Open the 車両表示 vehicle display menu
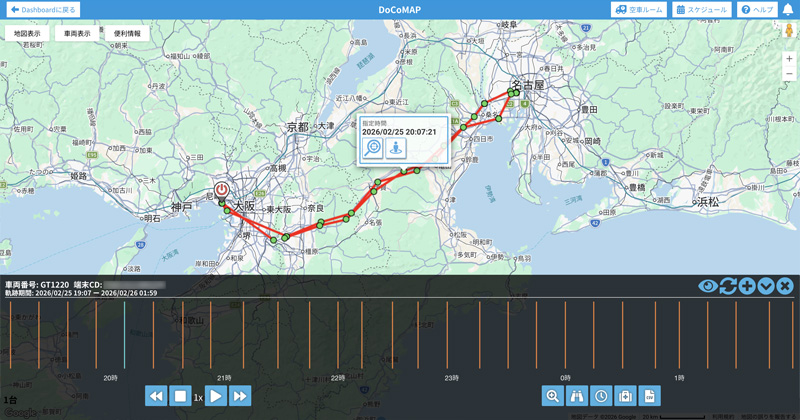 pos(77,33)
